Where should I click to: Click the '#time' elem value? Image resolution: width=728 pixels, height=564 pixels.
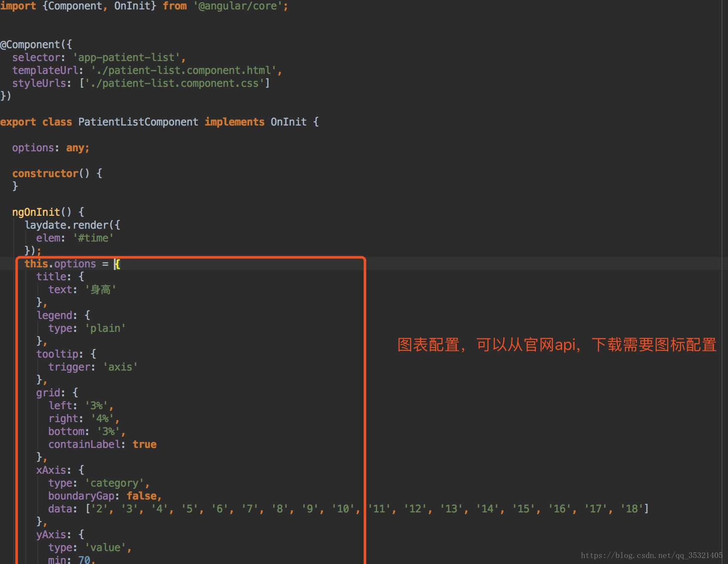[x=93, y=238]
